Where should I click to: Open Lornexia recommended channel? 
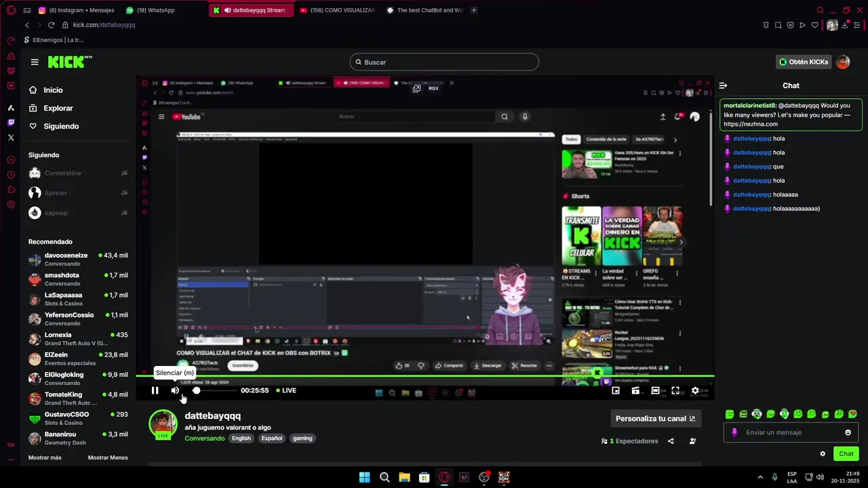point(78,339)
